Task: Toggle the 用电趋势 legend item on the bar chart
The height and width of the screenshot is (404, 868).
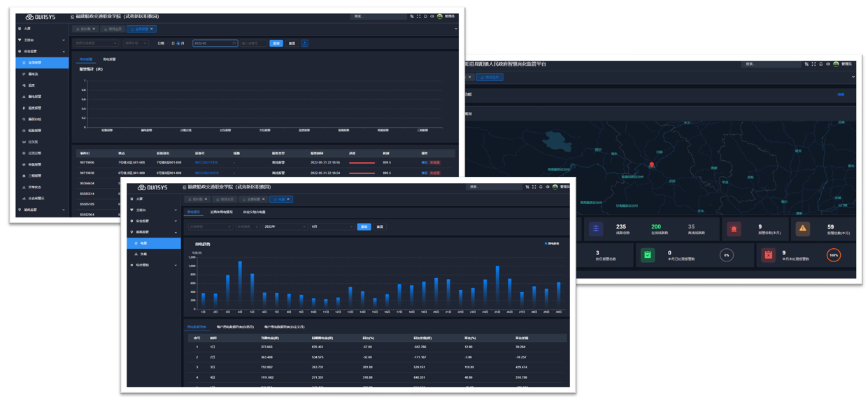Action: [x=551, y=244]
